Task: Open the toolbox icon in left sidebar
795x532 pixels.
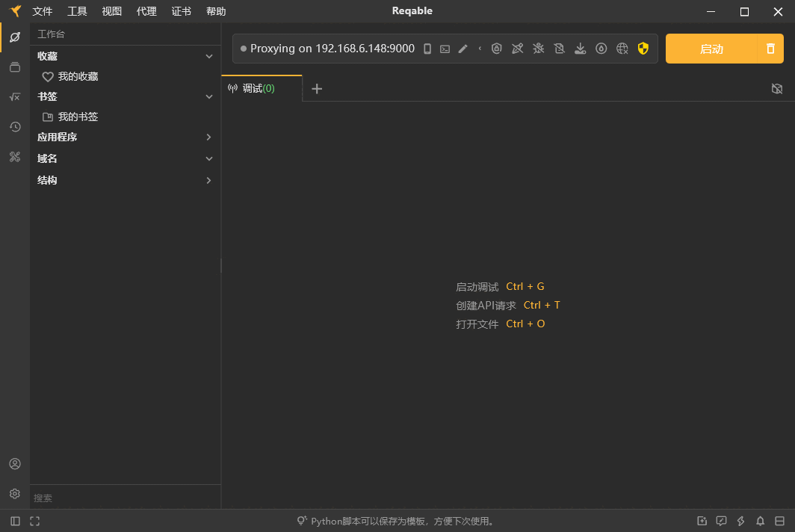Action: pyautogui.click(x=15, y=157)
